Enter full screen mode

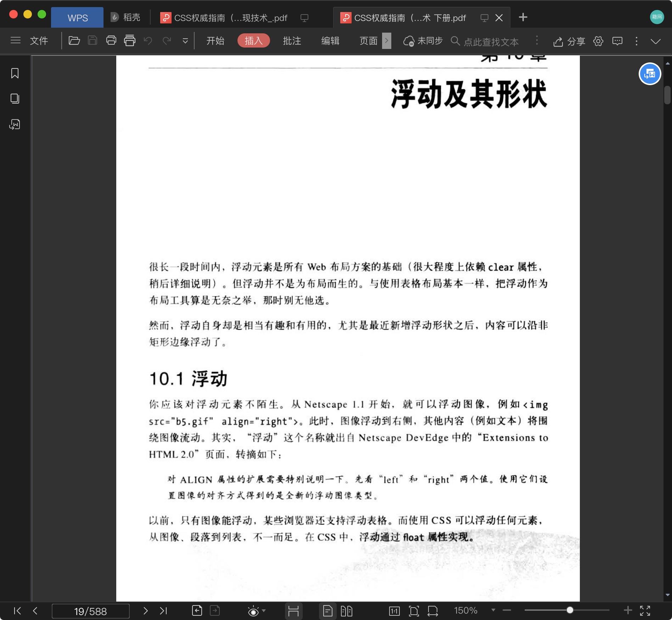[645, 610]
